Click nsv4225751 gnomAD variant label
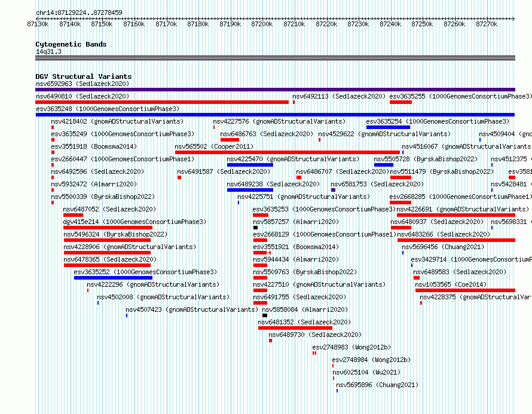Screen dimensions: 532x414 click(x=304, y=197)
